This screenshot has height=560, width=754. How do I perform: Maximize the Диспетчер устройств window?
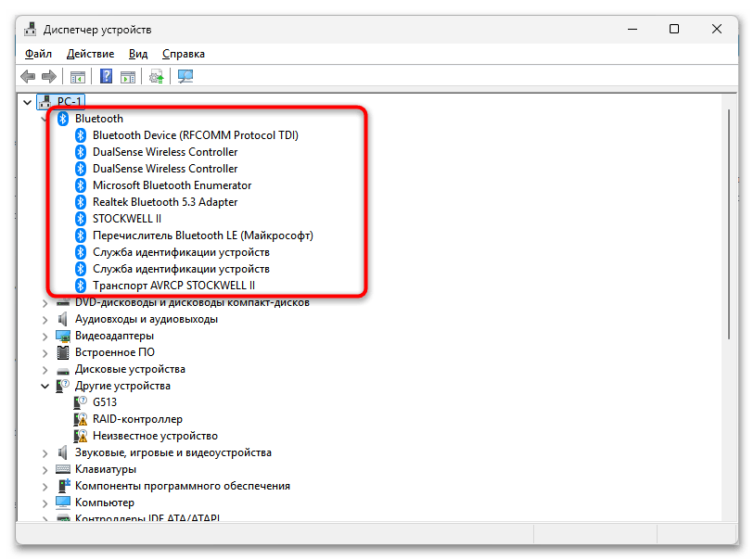tap(674, 30)
